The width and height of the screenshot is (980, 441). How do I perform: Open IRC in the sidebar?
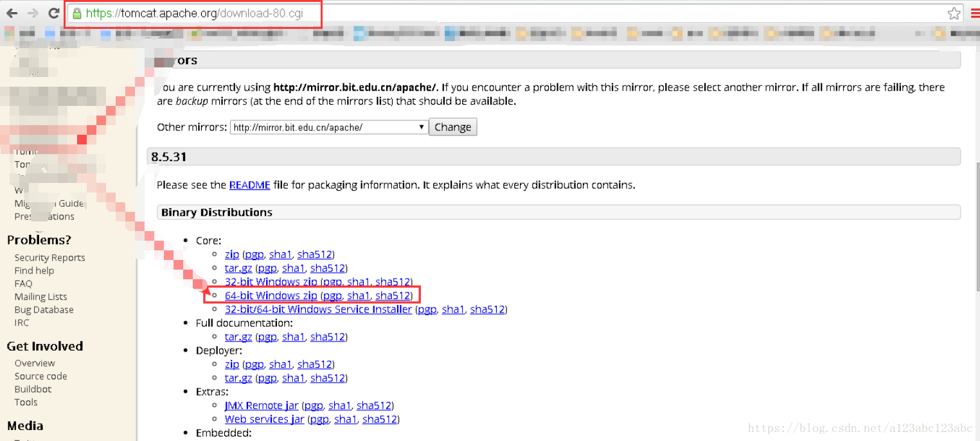(x=22, y=323)
